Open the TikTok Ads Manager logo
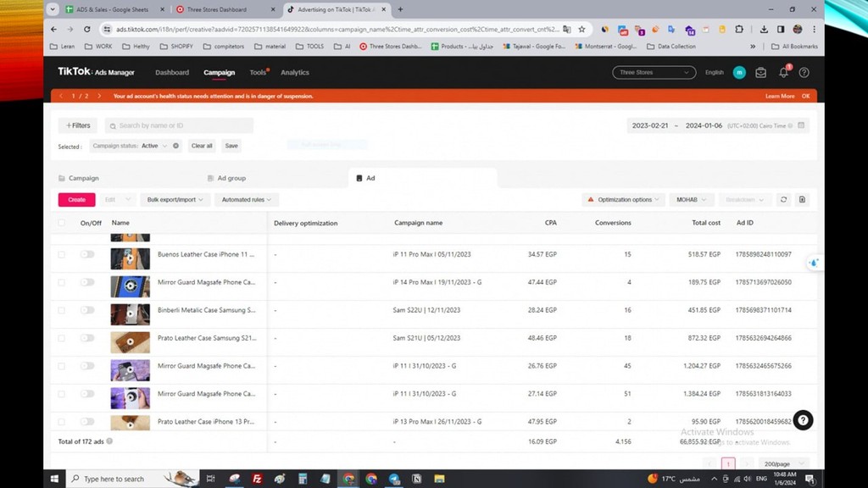868x488 pixels. [97, 72]
